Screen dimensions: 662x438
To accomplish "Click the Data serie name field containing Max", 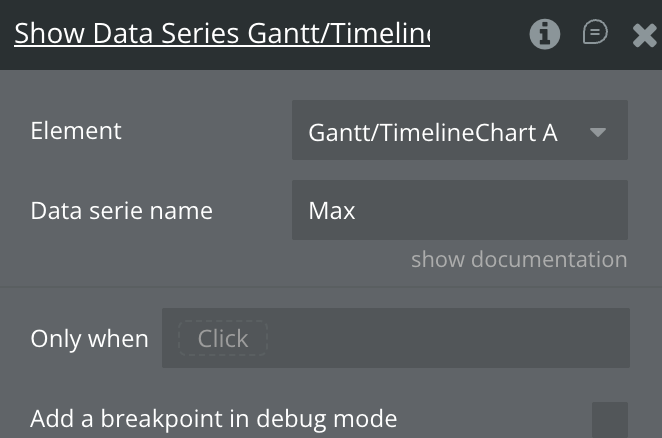I will click(x=459, y=210).
